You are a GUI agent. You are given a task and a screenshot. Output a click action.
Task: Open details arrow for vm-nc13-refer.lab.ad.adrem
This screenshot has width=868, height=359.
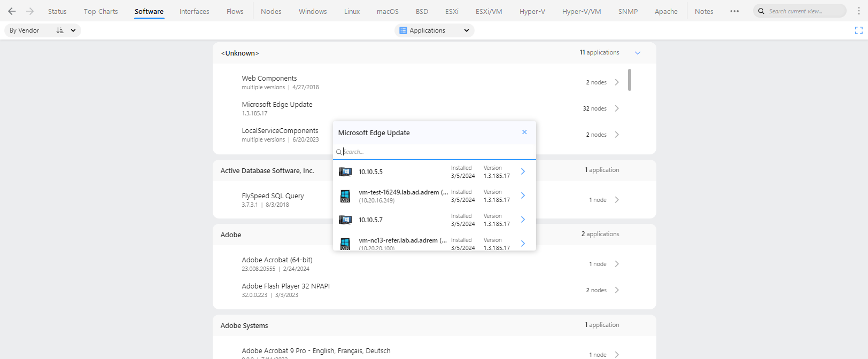tap(523, 244)
